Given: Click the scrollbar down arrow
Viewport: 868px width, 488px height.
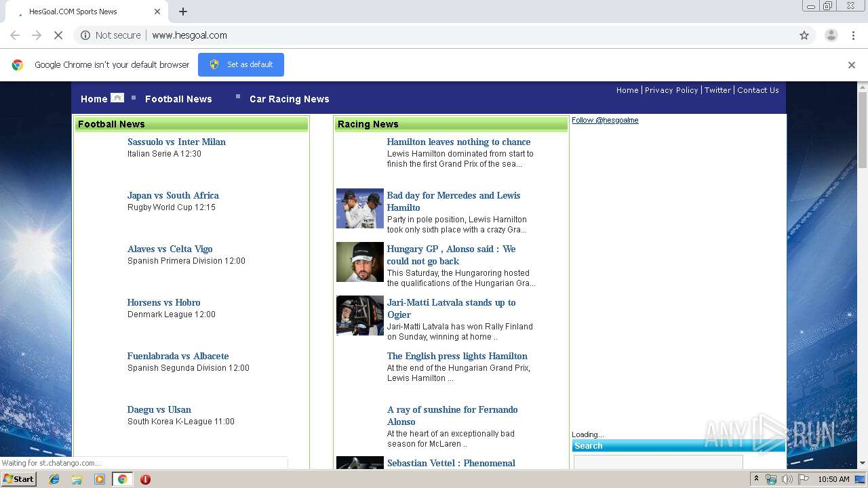Looking at the screenshot, I should 863,463.
